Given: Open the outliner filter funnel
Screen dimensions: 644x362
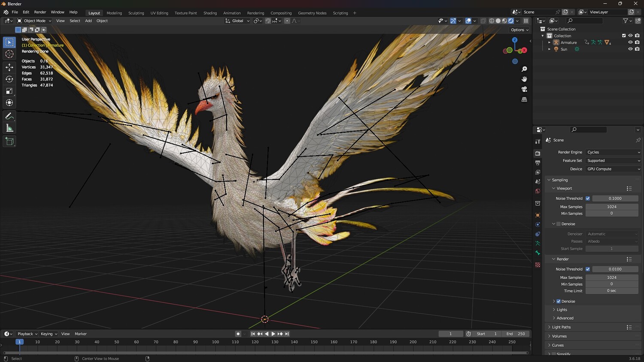Looking at the screenshot, I should pos(626,21).
